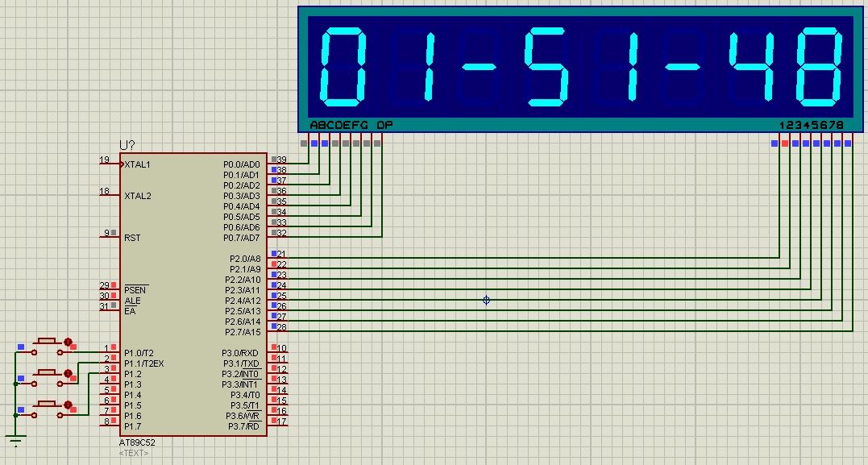This screenshot has width=868, height=465.
Task: Click the P1.2 pin label
Action: pos(133,374)
